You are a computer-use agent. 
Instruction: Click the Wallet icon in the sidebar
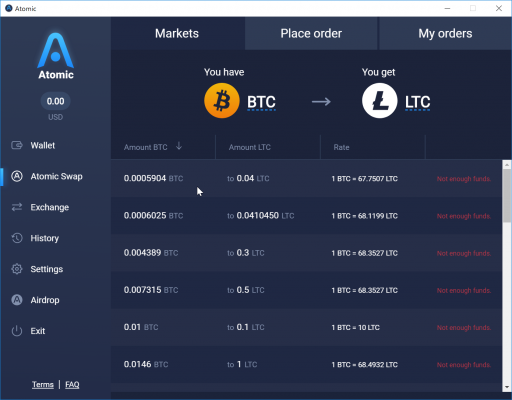17,145
